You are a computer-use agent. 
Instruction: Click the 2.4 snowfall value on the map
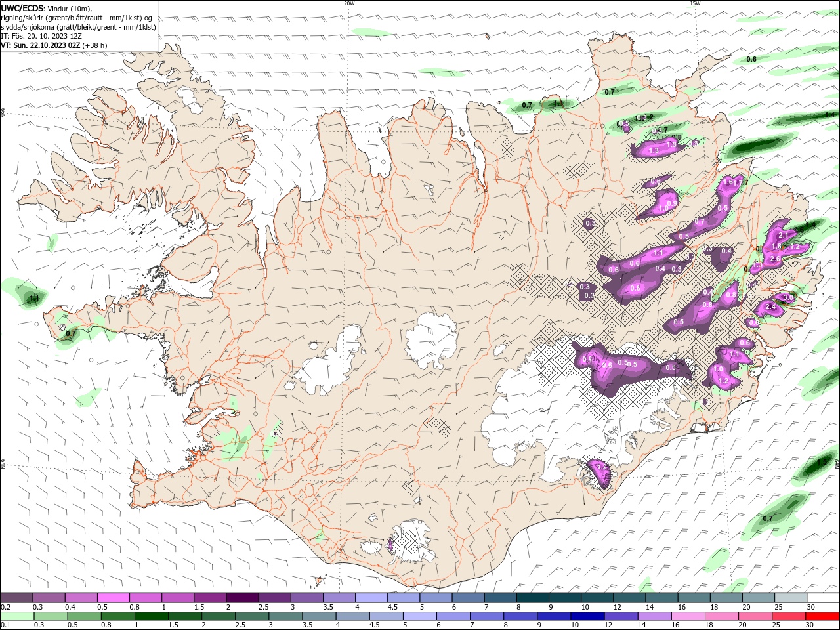point(771,306)
